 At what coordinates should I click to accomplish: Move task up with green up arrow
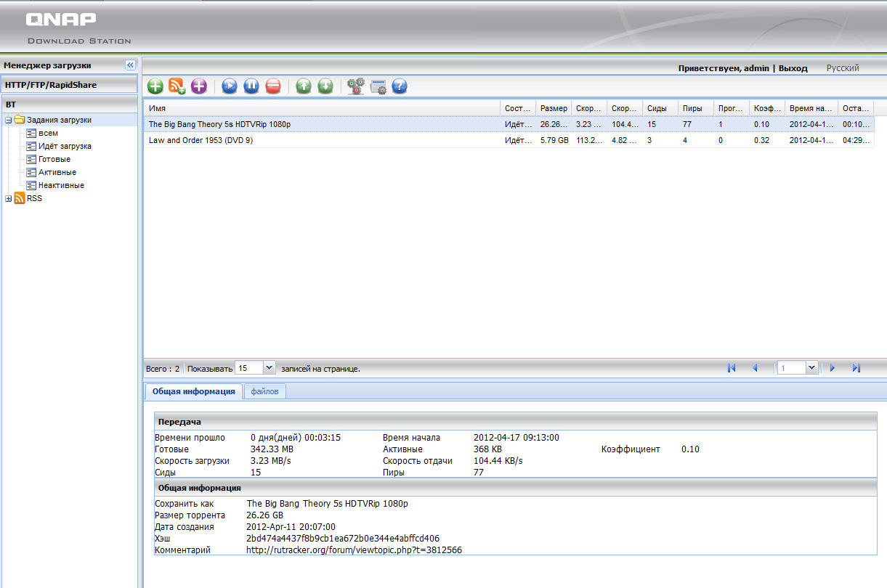(304, 86)
